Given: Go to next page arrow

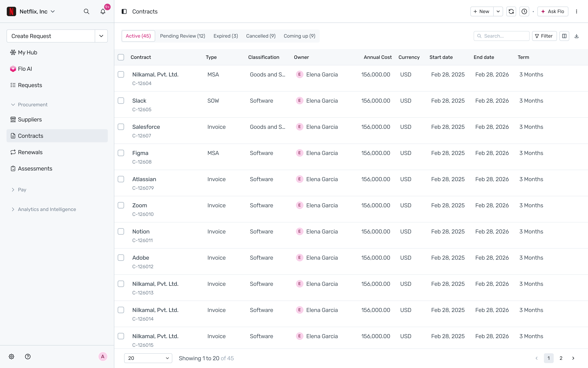Looking at the screenshot, I should tap(573, 358).
